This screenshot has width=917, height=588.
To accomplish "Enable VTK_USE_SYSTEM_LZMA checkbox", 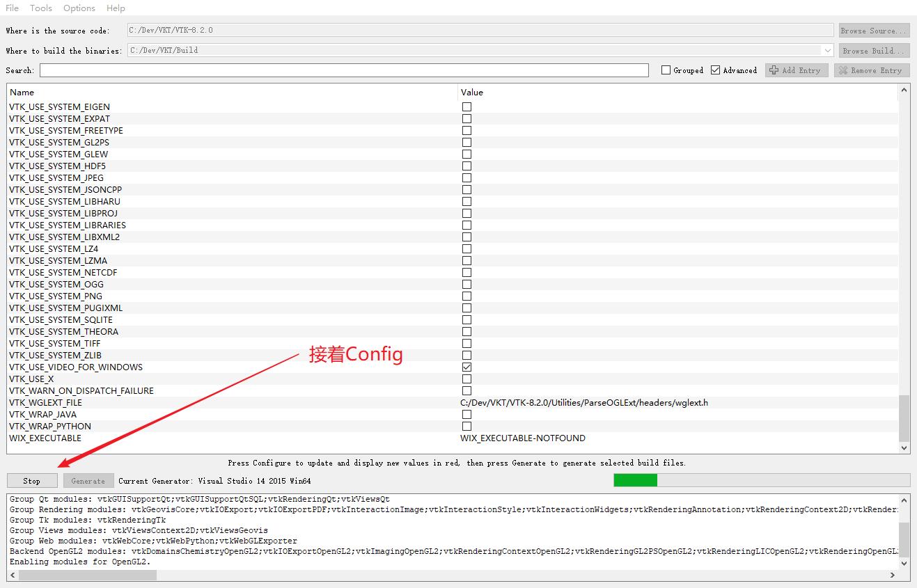I will [467, 261].
